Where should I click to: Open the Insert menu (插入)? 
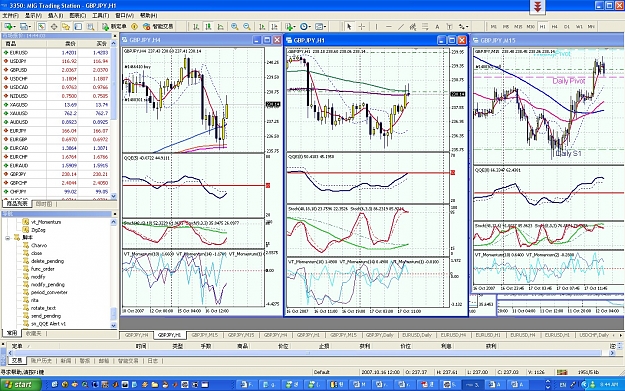(55, 16)
